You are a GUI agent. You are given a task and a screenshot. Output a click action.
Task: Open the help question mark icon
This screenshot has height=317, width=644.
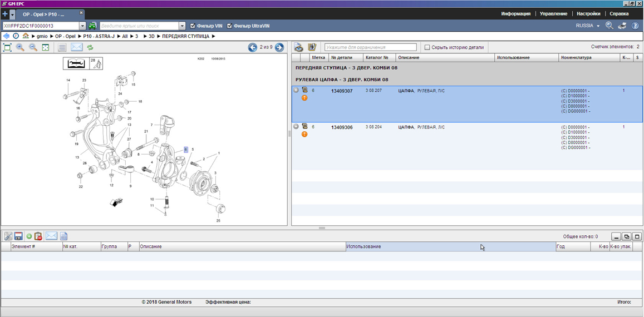tap(635, 26)
